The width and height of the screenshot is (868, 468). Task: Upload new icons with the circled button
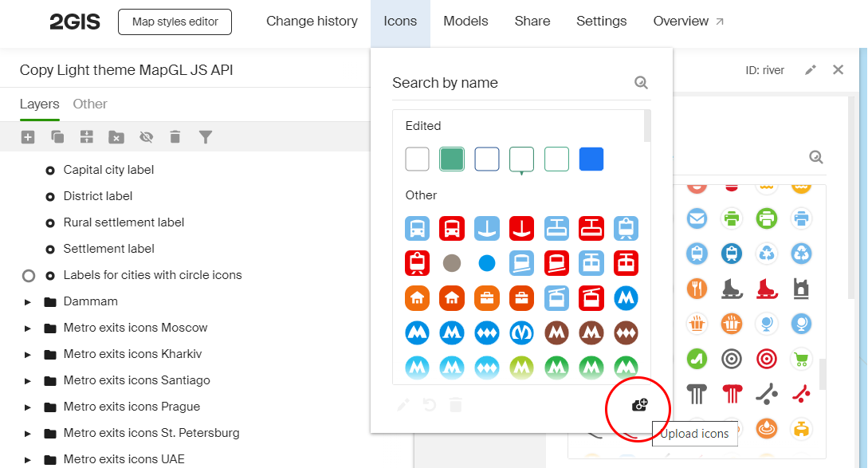pyautogui.click(x=638, y=406)
